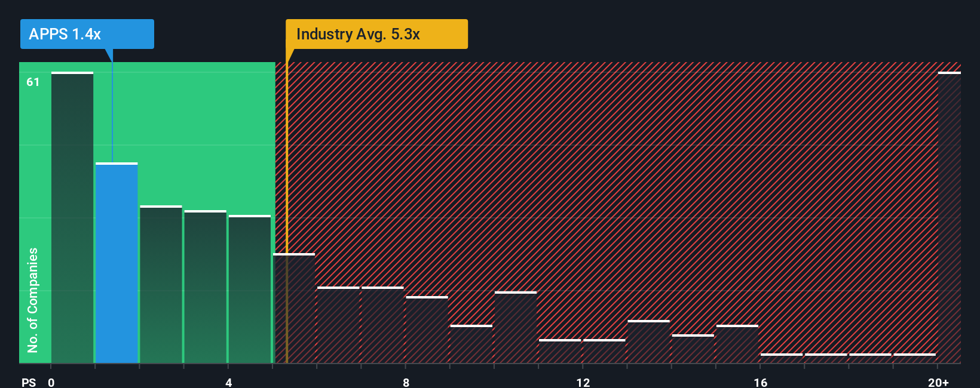Click the Industry Avg. 5.3x yellow label
980x388 pixels.
pos(376,34)
